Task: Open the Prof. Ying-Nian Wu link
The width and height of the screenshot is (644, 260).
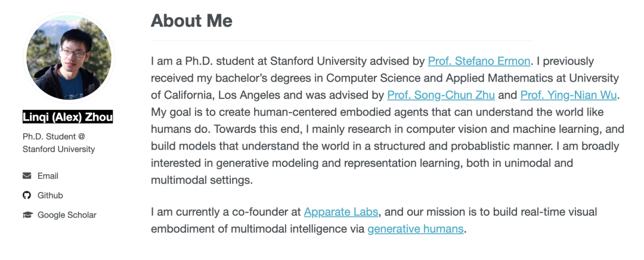Action: pyautogui.click(x=569, y=95)
